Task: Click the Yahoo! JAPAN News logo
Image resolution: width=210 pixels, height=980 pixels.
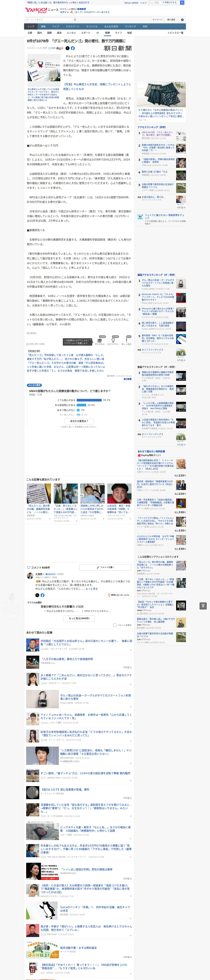Action: 42,10
